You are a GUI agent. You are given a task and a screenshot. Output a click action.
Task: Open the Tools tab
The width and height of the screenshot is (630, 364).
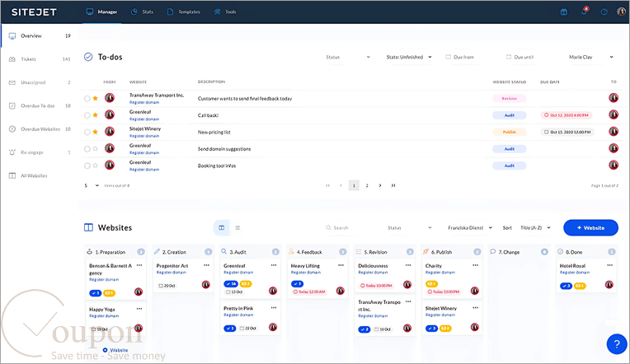click(225, 12)
